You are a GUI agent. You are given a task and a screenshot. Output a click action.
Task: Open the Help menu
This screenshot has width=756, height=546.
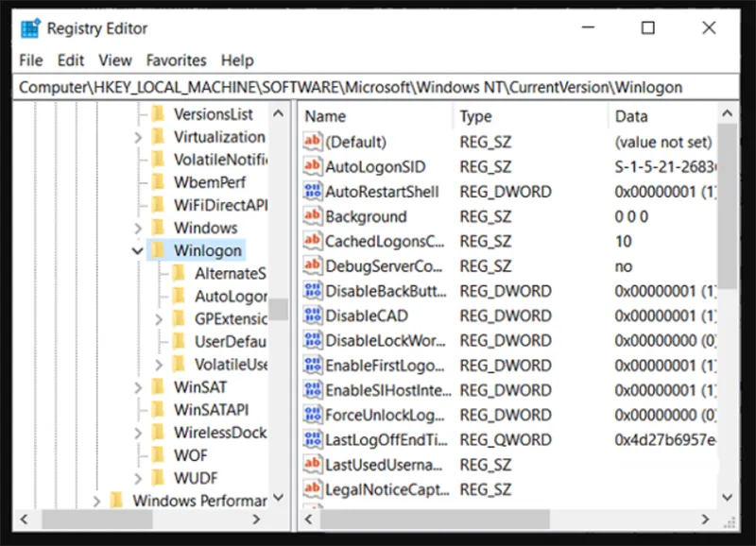coord(237,60)
